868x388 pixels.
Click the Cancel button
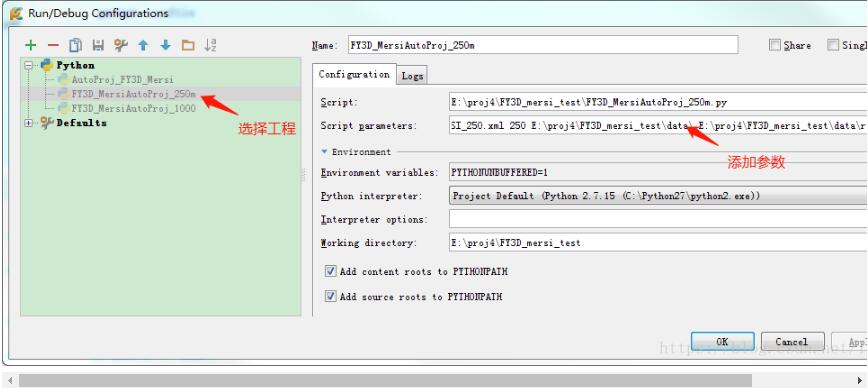[793, 342]
